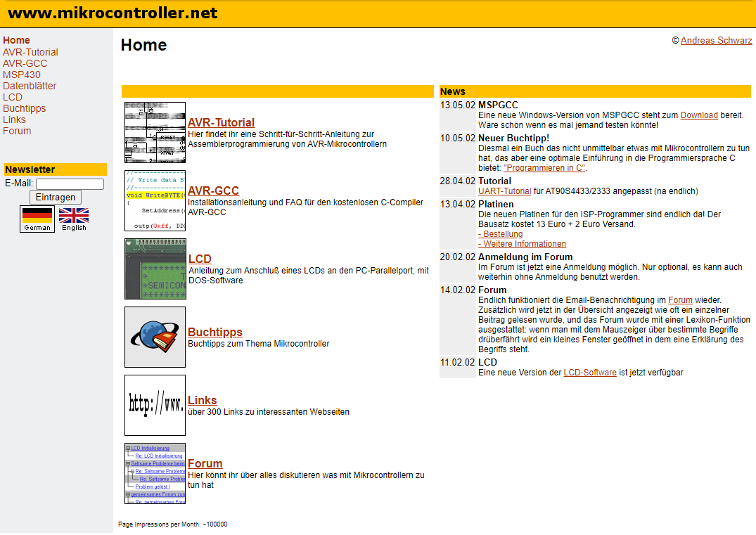
Task: Click the Anmeldung im Forum headline
Action: 525,257
